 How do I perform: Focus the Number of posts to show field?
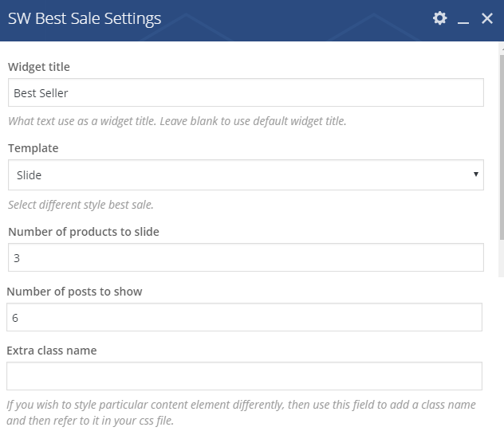point(244,317)
